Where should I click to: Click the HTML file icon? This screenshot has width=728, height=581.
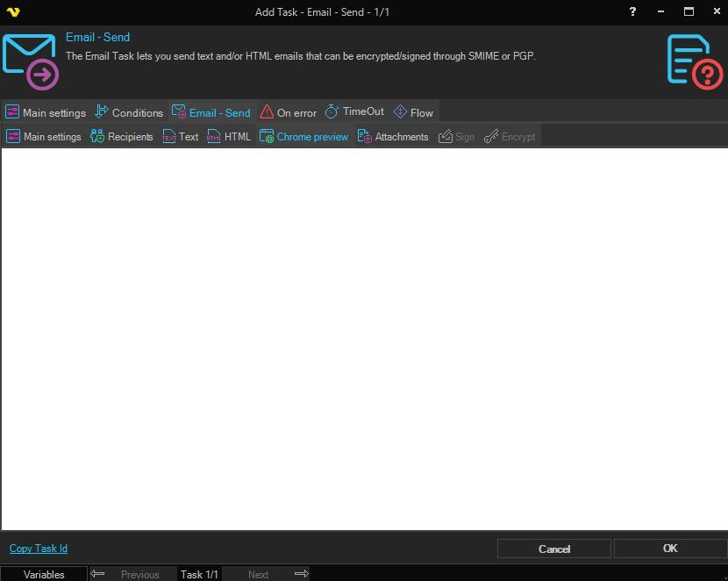click(x=214, y=137)
